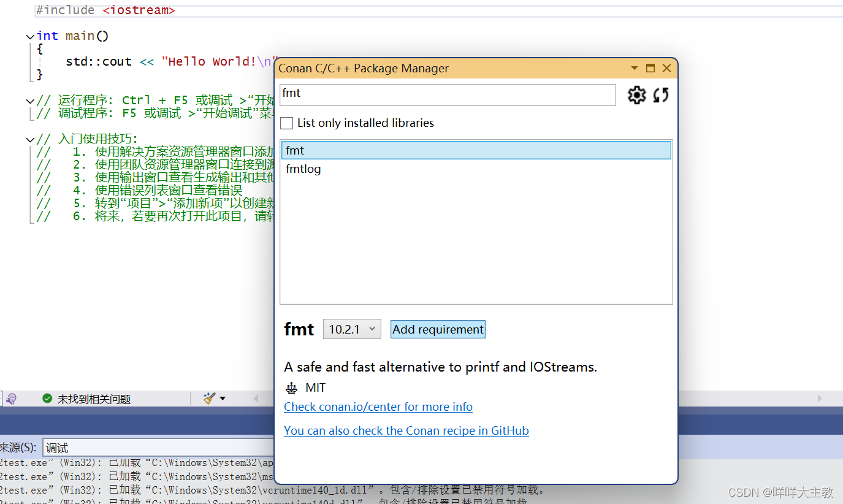Refresh Conan package list with circular arrows icon
This screenshot has width=843, height=504.
(x=661, y=95)
